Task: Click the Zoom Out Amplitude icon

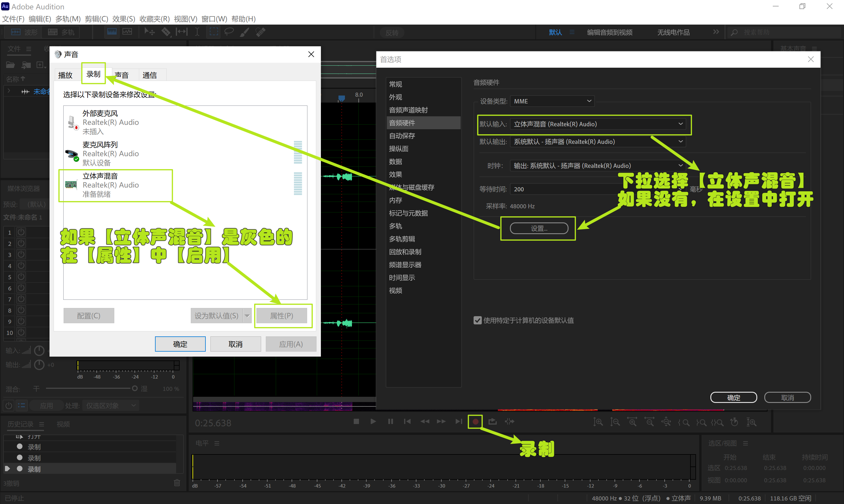Action: [615, 422]
